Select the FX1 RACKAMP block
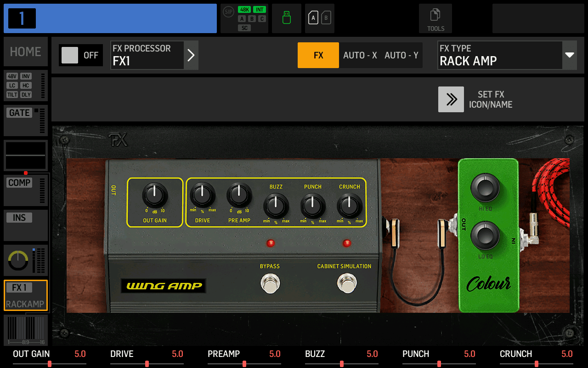The height and width of the screenshot is (368, 588). click(26, 295)
